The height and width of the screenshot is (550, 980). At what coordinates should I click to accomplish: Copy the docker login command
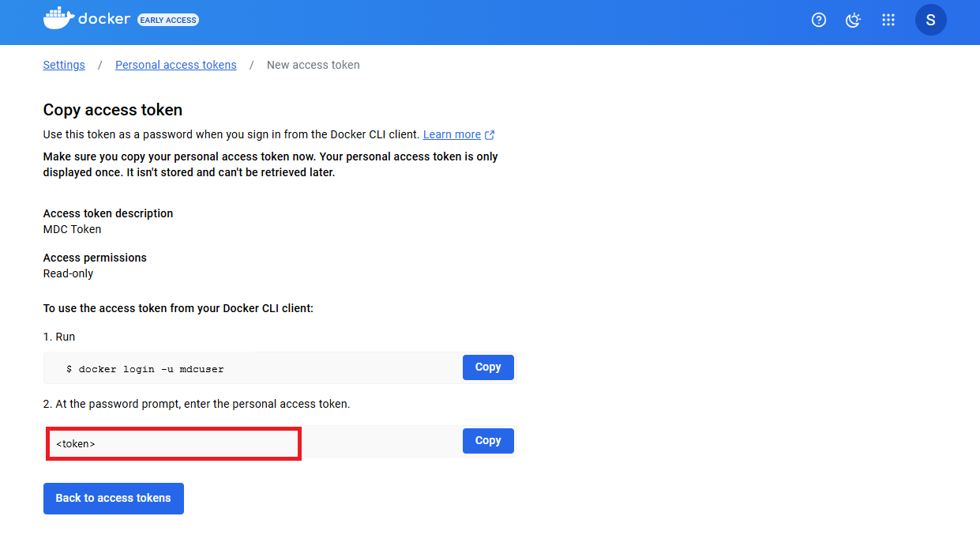pos(488,367)
